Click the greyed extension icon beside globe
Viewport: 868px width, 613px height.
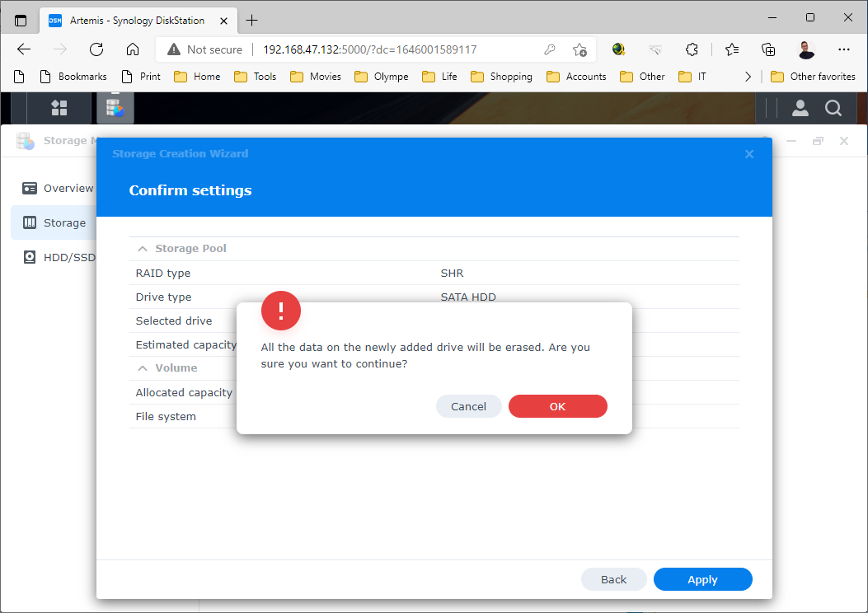point(655,49)
